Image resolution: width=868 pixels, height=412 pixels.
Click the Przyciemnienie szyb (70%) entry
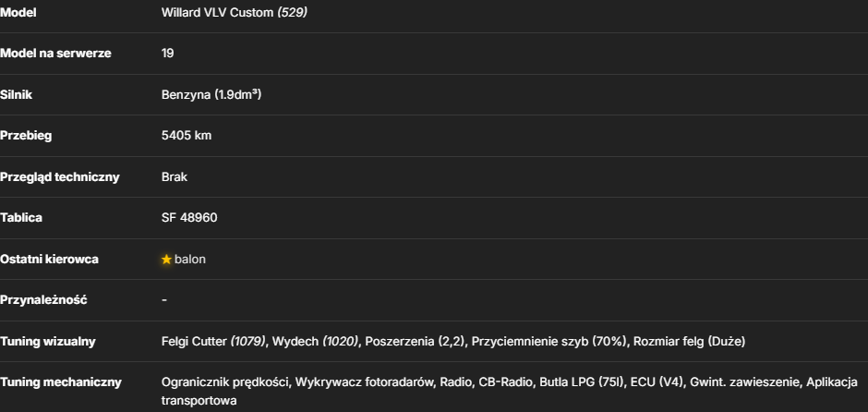550,341
